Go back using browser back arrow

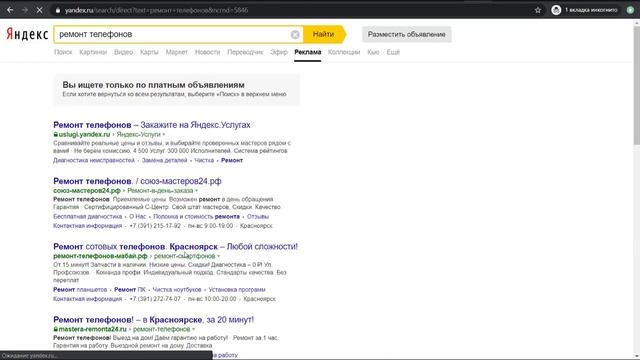[10, 10]
